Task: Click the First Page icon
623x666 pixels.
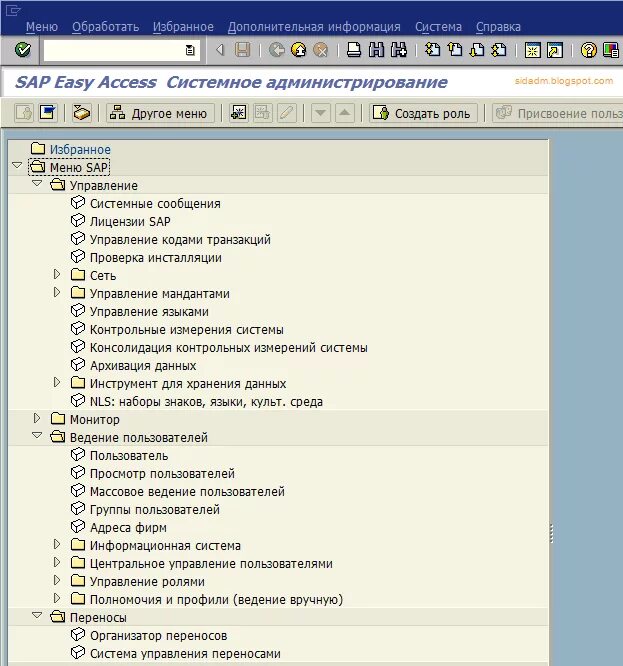Action: 433,50
